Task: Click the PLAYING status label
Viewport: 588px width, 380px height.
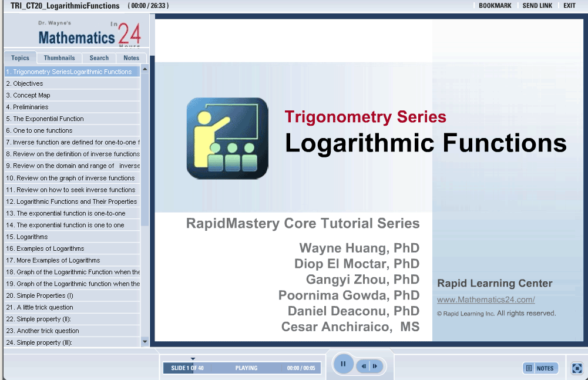Action: [246, 368]
